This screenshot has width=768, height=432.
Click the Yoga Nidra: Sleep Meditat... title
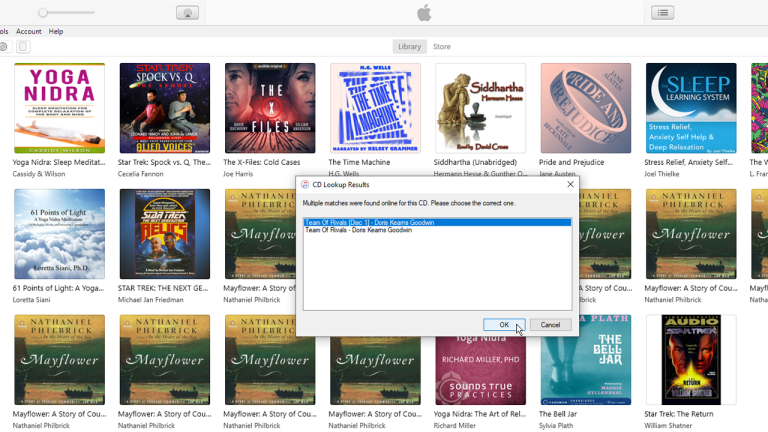[59, 162]
